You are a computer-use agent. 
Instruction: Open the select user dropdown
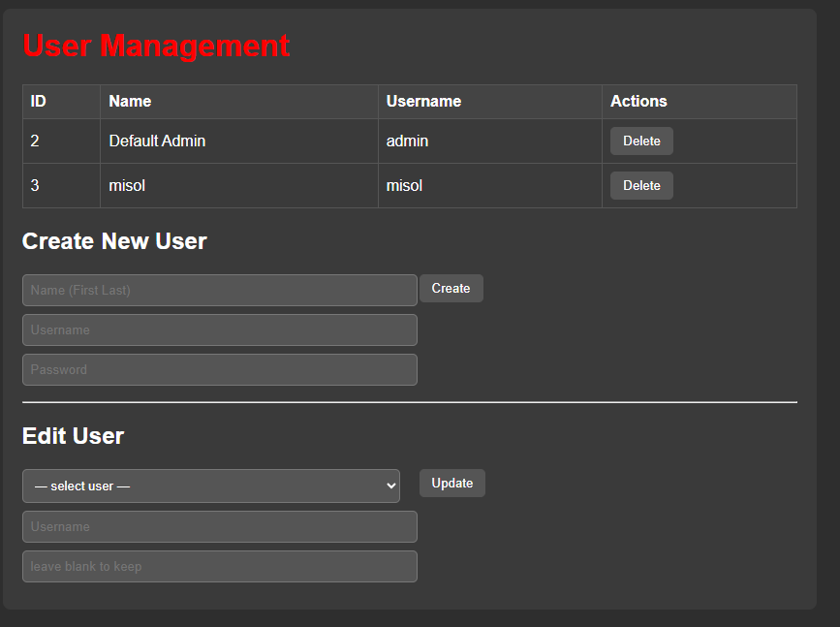(210, 486)
